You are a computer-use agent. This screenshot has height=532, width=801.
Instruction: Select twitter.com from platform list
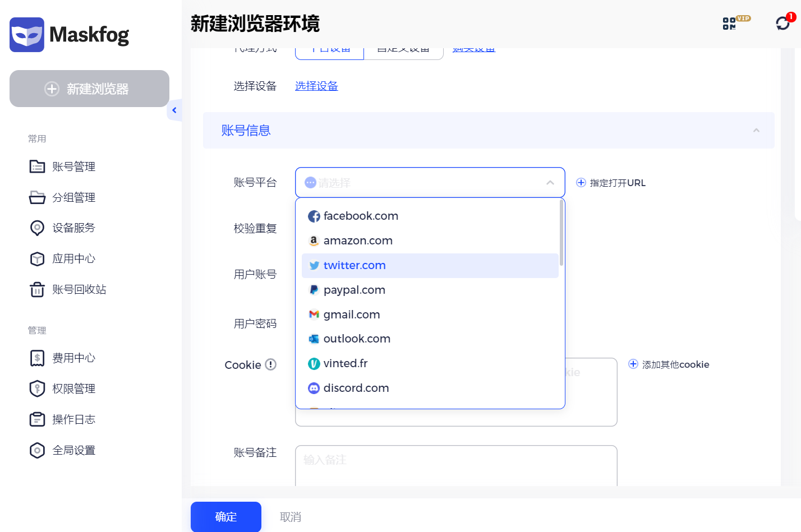(430, 265)
